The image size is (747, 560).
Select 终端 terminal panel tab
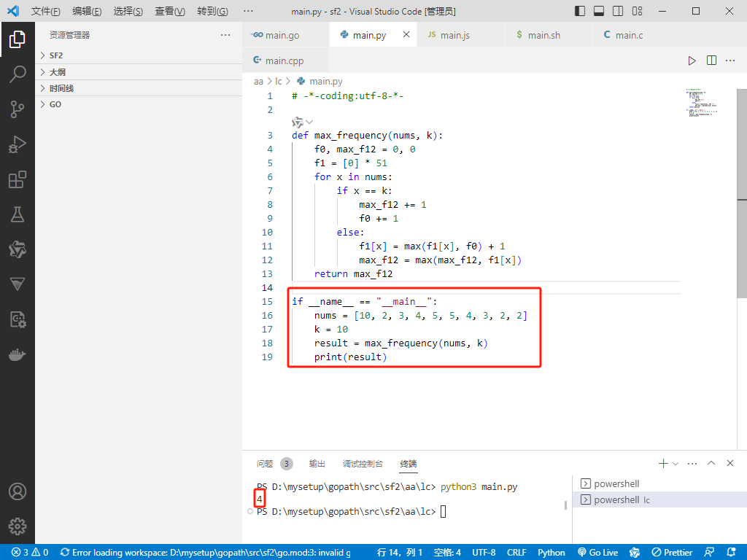409,464
